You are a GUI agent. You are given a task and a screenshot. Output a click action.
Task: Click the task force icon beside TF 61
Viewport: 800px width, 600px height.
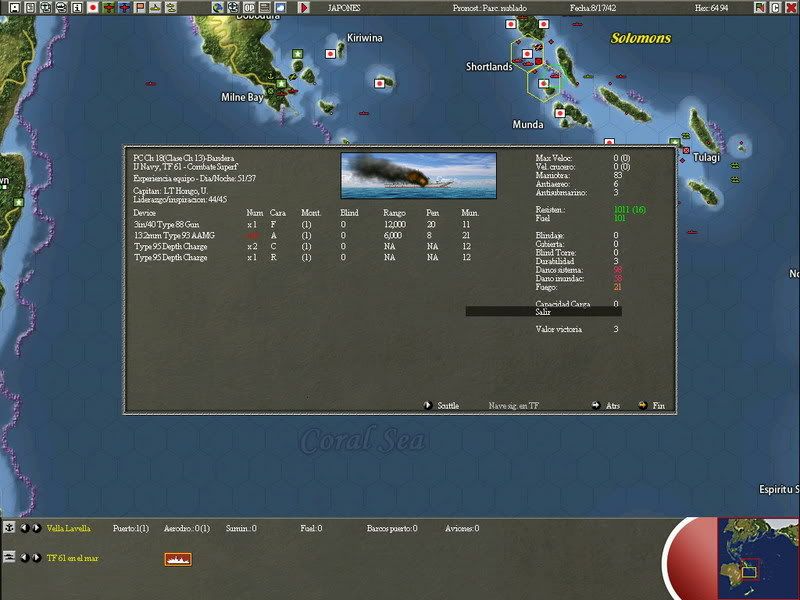point(9,557)
